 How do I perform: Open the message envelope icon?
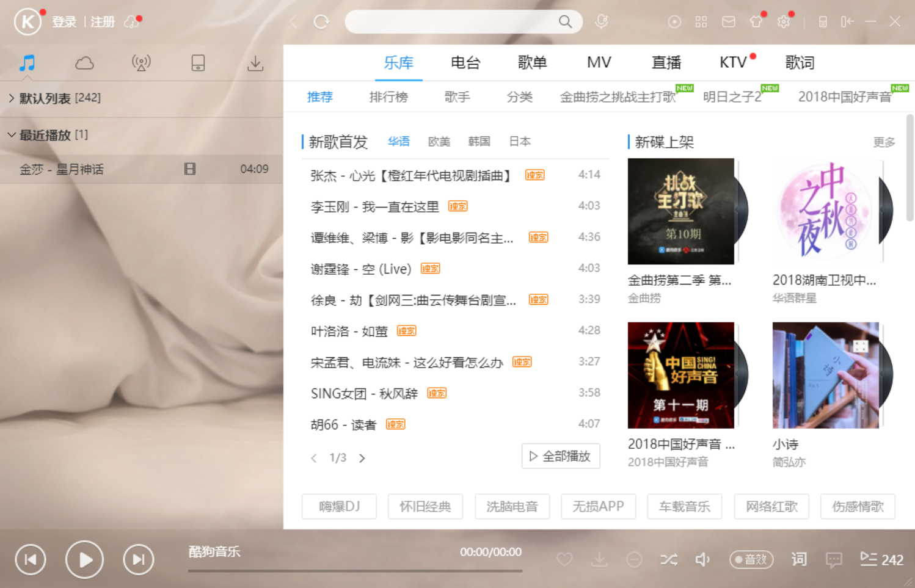[729, 22]
